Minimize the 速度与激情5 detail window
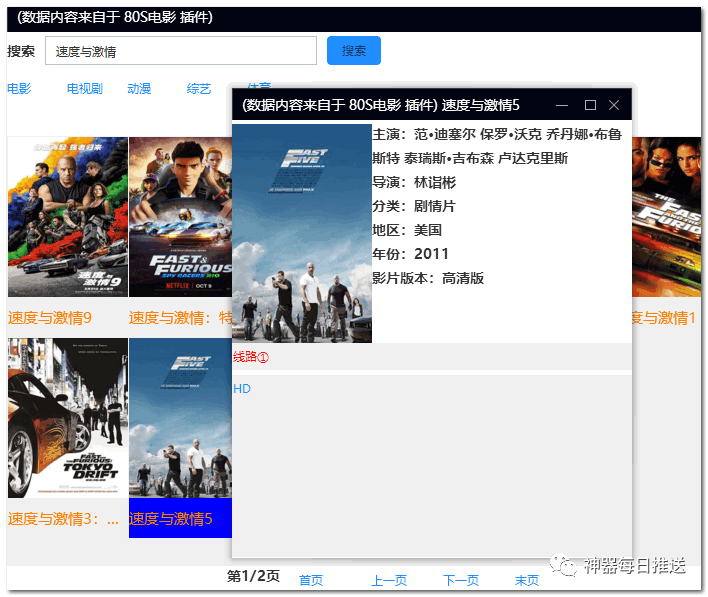 (x=562, y=105)
